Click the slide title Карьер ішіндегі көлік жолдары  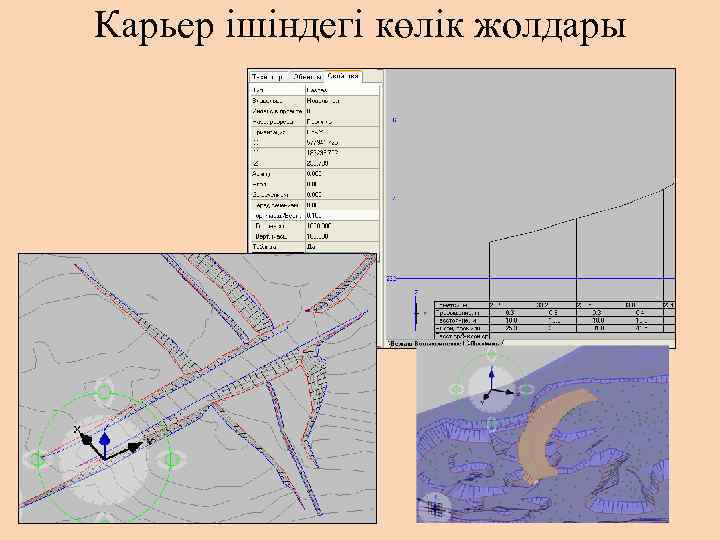tap(360, 26)
